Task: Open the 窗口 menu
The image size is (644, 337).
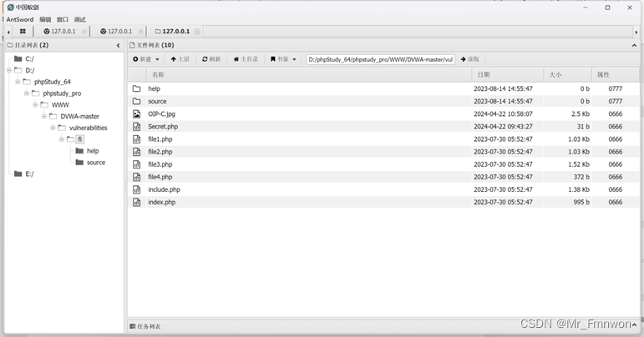Action: (63, 19)
